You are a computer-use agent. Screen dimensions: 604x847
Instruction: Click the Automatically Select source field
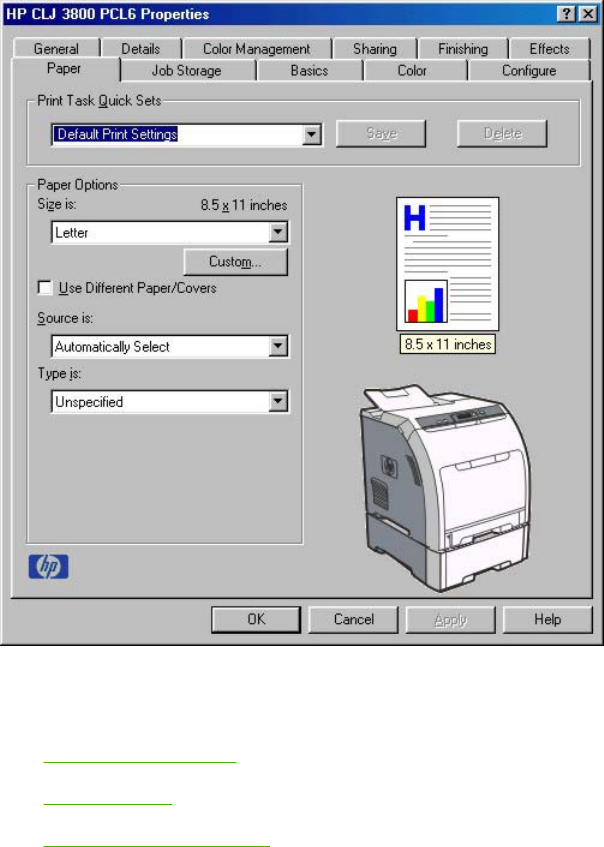(170, 346)
